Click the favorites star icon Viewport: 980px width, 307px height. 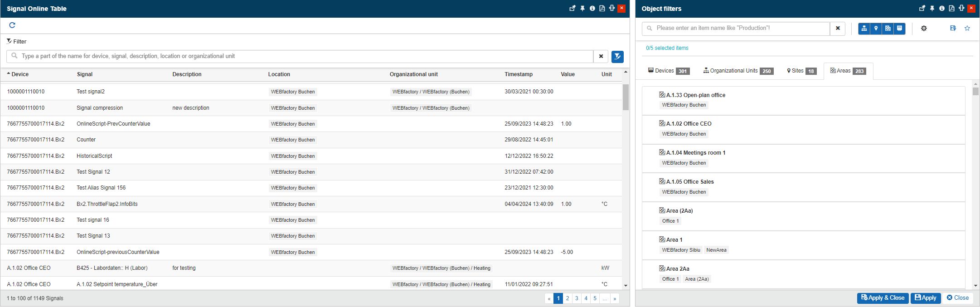(967, 28)
